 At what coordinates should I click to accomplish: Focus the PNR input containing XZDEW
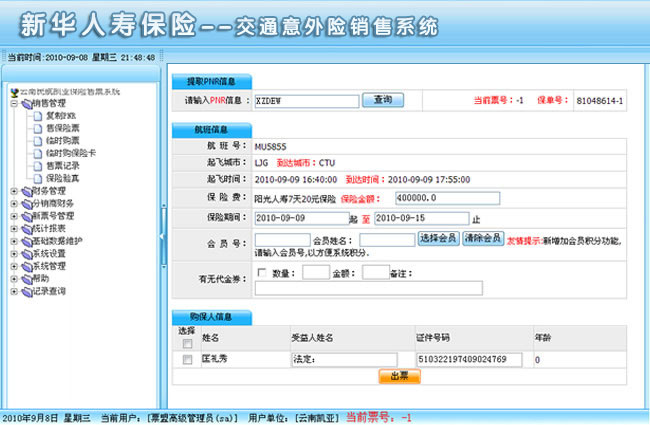coord(307,101)
